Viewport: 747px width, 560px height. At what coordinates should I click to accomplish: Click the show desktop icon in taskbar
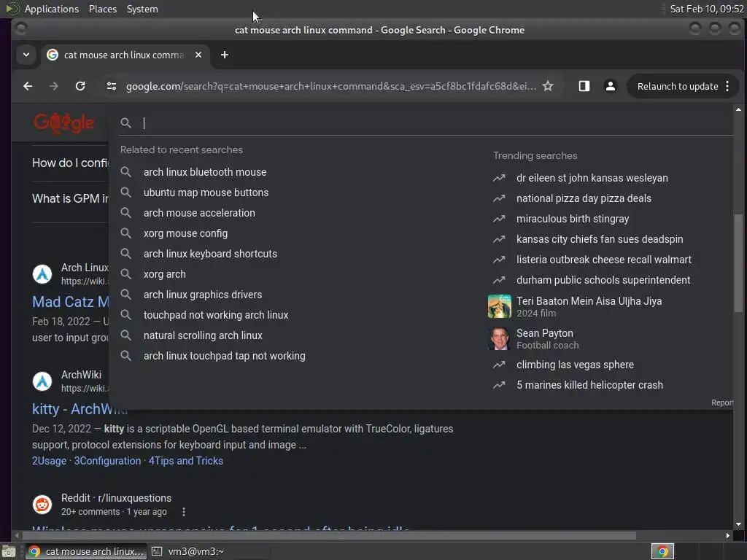pyautogui.click(x=9, y=551)
